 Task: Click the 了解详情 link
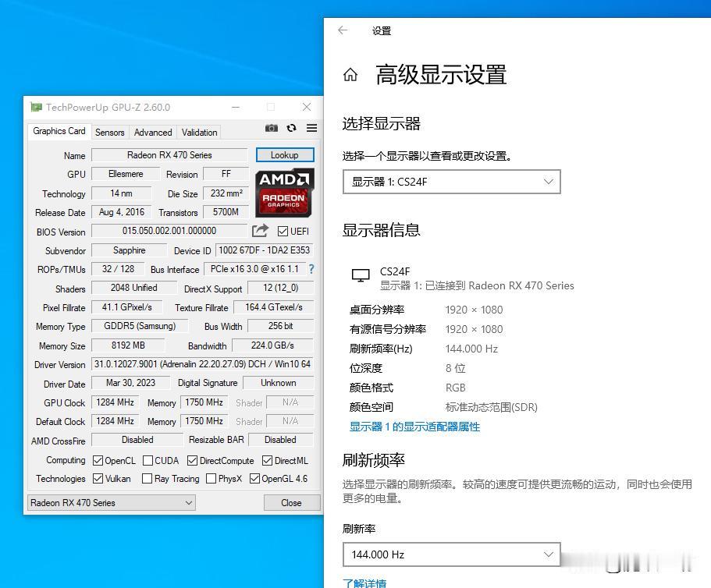[x=364, y=583]
